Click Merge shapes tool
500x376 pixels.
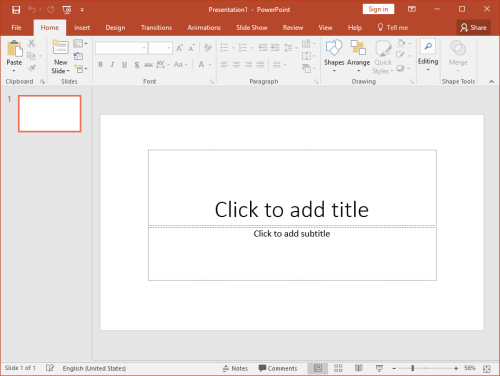point(458,56)
